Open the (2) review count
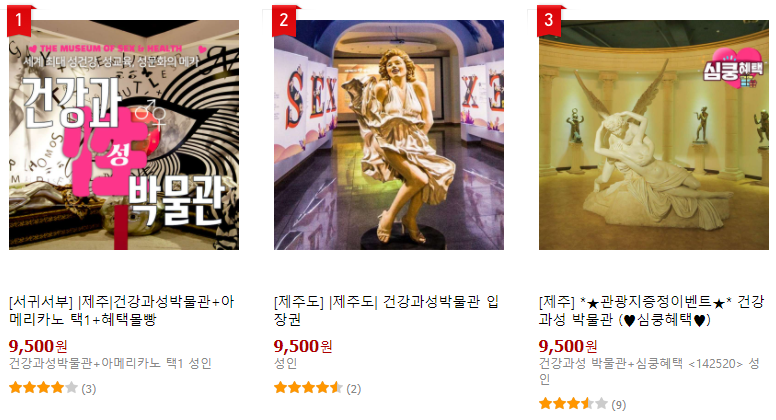The width and height of the screenshot is (776, 420). pyautogui.click(x=353, y=389)
